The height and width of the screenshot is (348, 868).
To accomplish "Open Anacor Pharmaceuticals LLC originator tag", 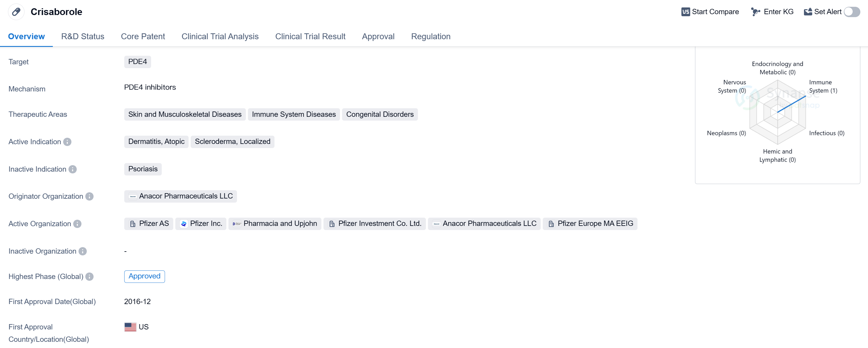I will (181, 196).
